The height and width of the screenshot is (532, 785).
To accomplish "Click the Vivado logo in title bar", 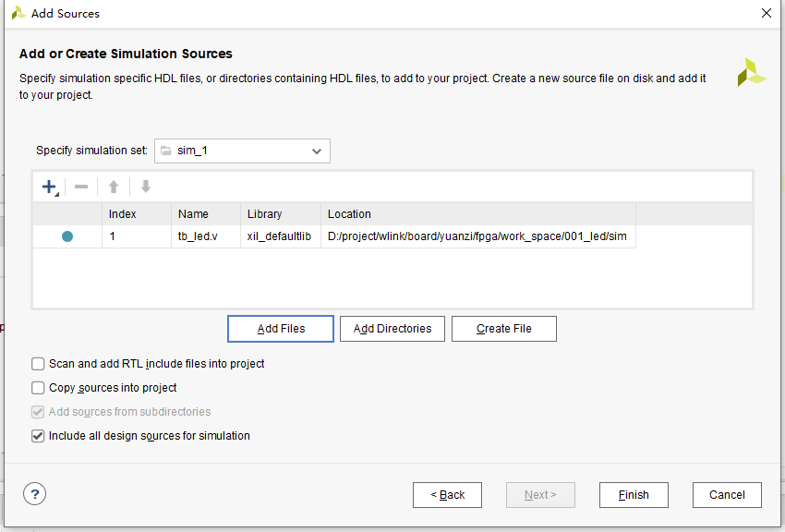I will (18, 14).
